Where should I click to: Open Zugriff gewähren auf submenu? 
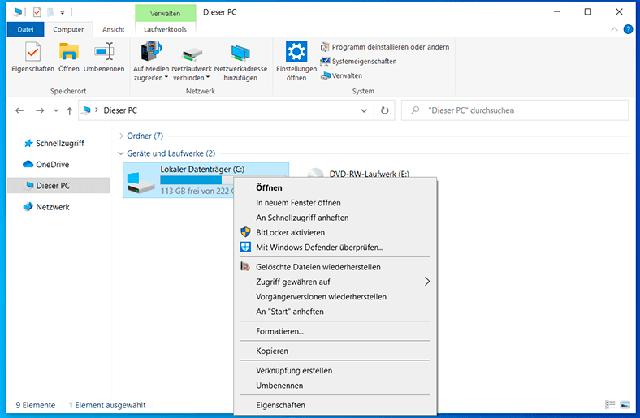pos(336,282)
